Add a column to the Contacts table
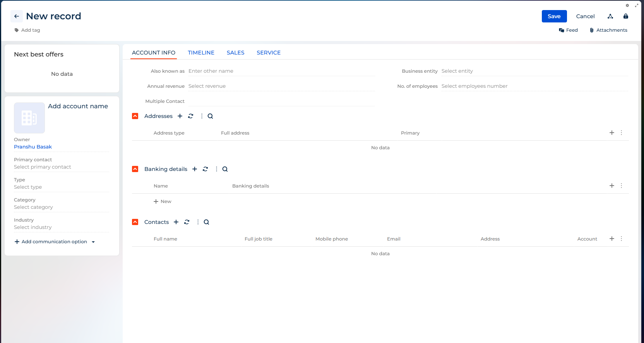 coord(612,239)
